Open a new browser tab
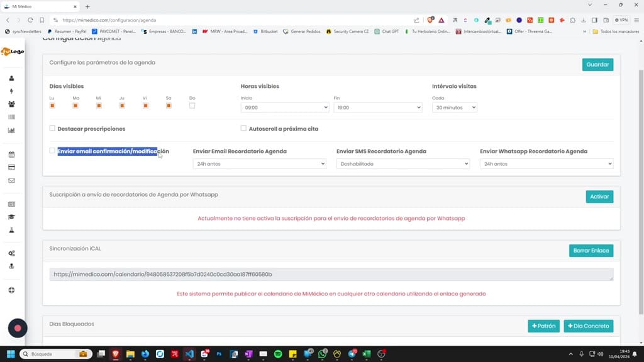The height and width of the screenshot is (362, 644). (87, 6)
